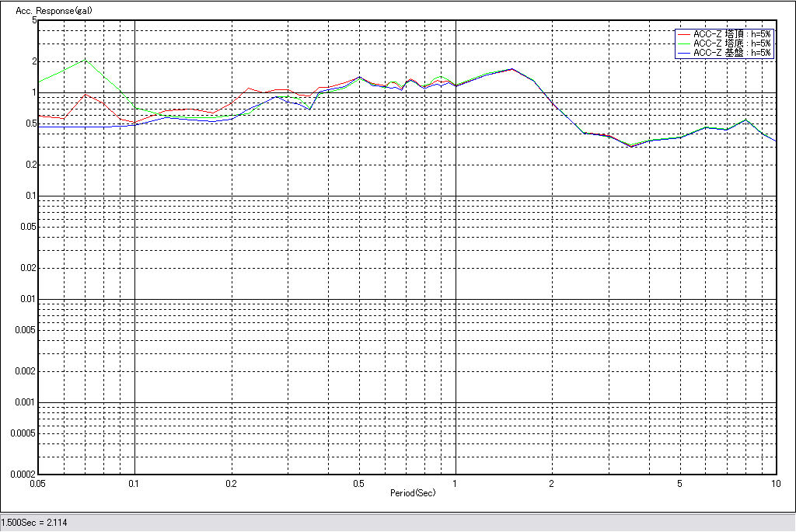Click the Period(Sec) axis title
Screen dimensions: 796x532
413,493
